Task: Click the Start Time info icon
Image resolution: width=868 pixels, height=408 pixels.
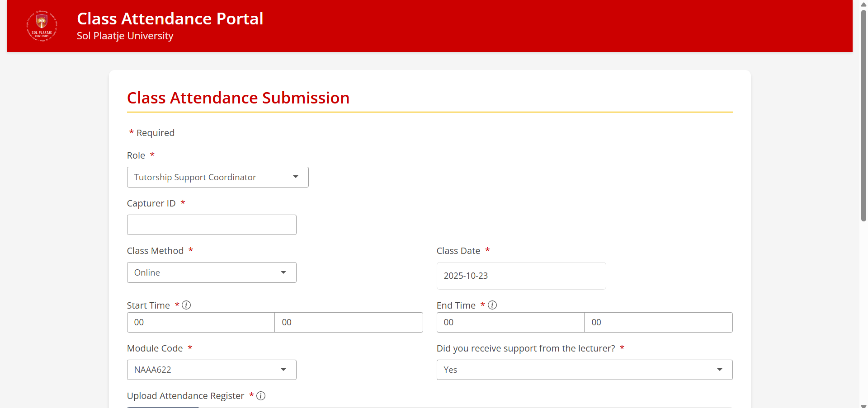Action: click(x=186, y=305)
